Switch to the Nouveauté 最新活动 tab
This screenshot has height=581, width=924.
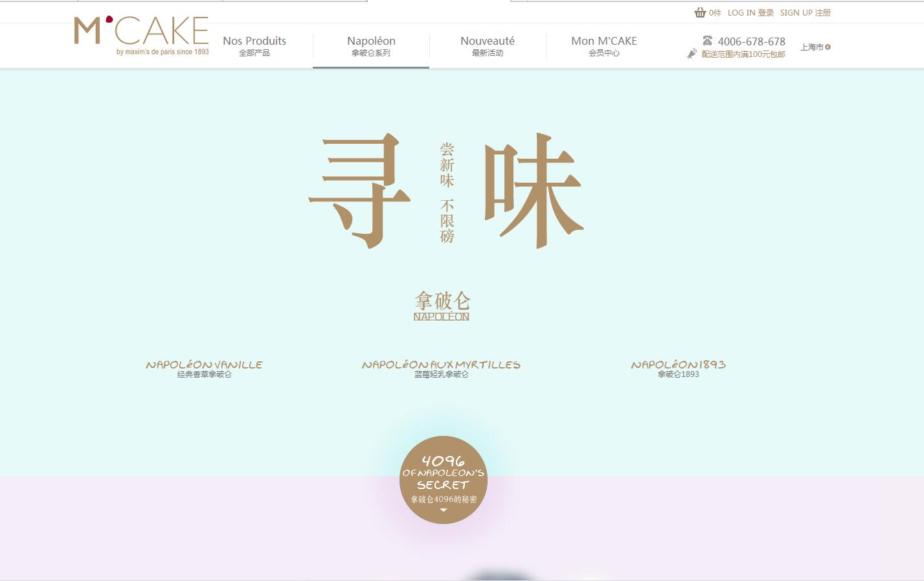click(487, 46)
